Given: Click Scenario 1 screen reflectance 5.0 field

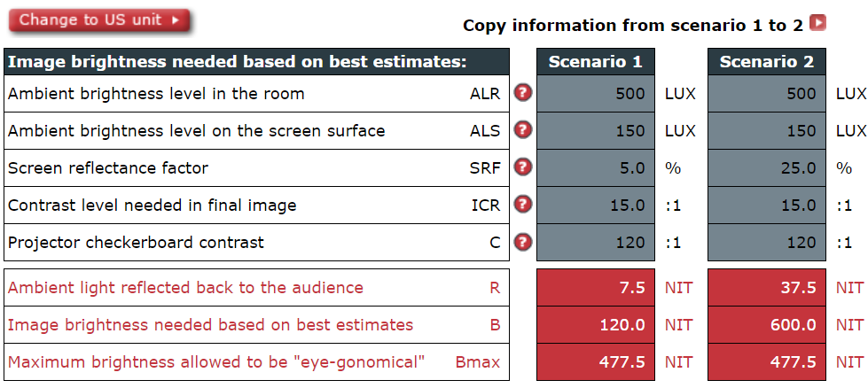Looking at the screenshot, I should 596,168.
